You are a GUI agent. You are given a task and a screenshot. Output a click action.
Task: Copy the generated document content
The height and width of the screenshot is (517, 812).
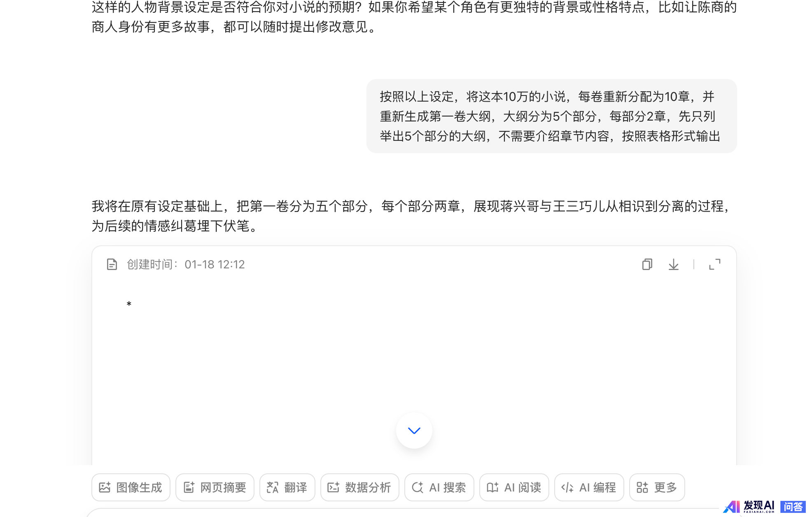click(x=647, y=264)
